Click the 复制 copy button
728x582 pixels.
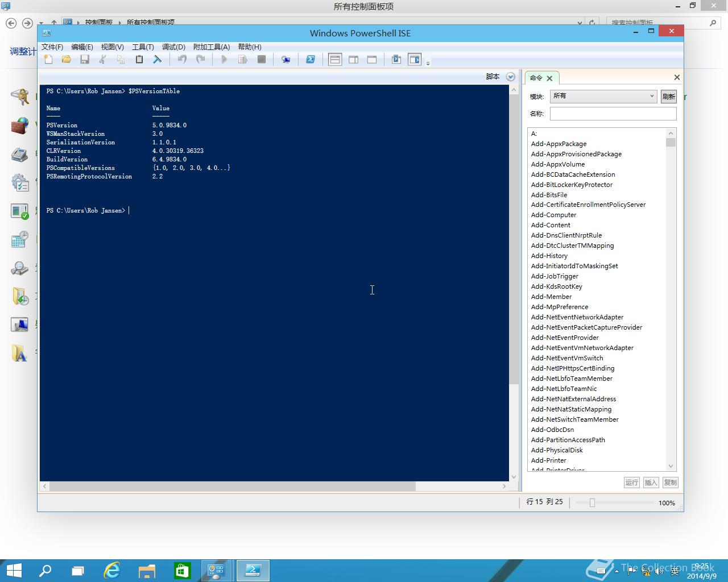671,483
